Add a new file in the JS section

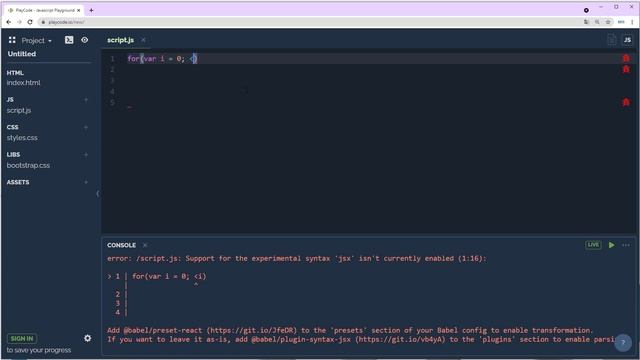[86, 100]
